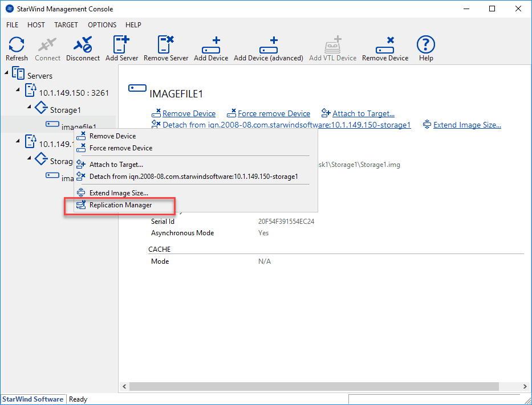532x405 pixels.
Task: Click the Remove Device toolbar icon
Action: click(x=385, y=45)
